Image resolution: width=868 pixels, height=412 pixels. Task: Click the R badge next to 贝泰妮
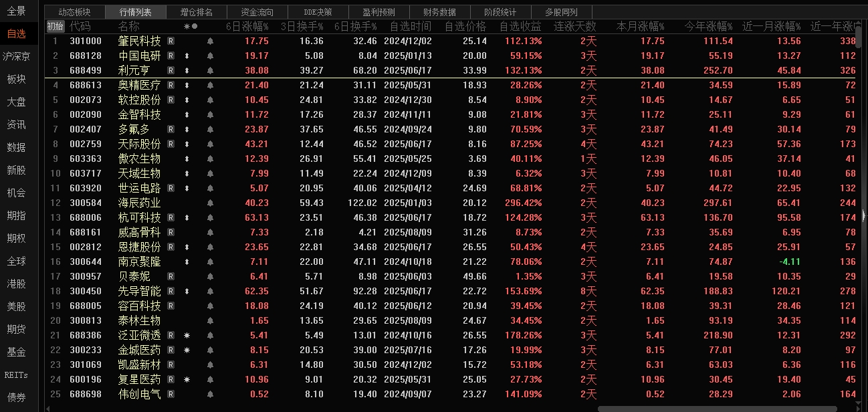(x=171, y=276)
